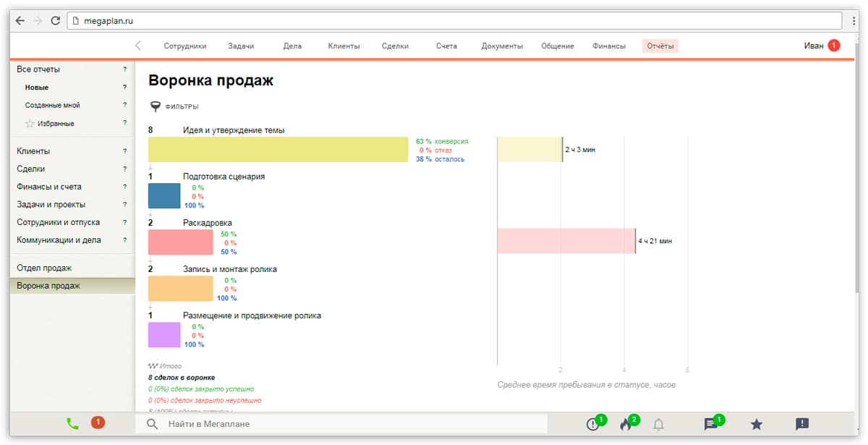Open the chat messages icon
Image resolution: width=868 pixels, height=445 pixels.
click(711, 425)
